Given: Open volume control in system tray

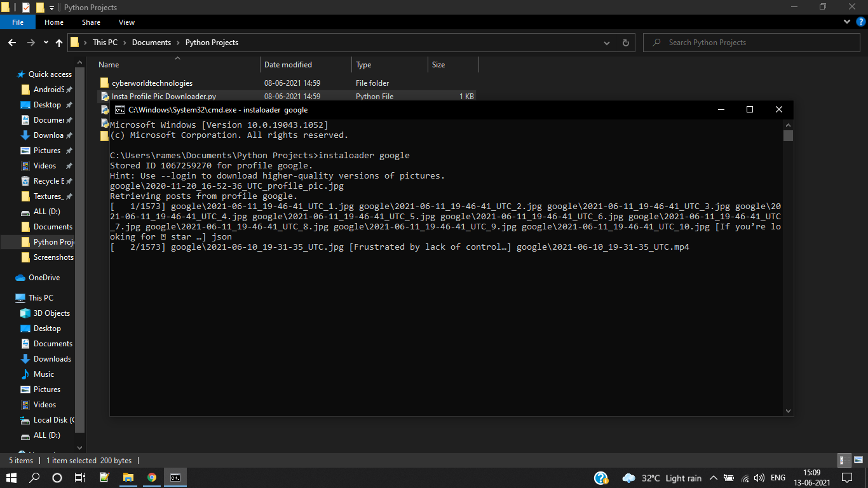Looking at the screenshot, I should click(x=759, y=478).
